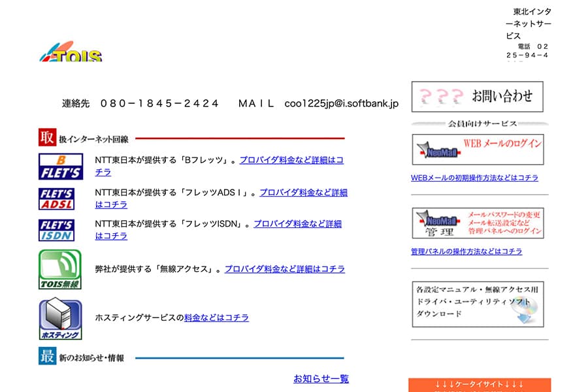Image resolution: width=588 pixels, height=392 pixels.
Task: Click the FLET'S ISDN icon
Action: [56, 230]
